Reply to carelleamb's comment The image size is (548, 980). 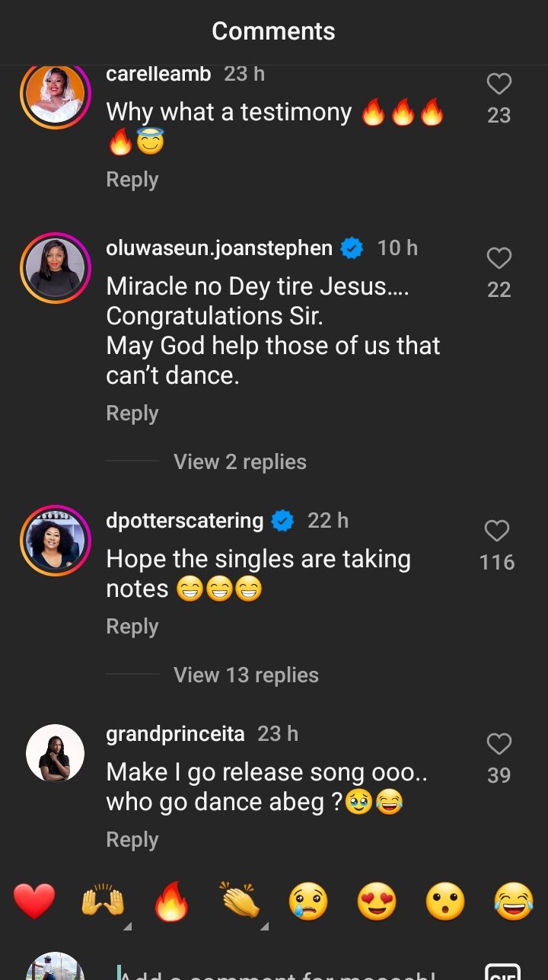pos(132,180)
